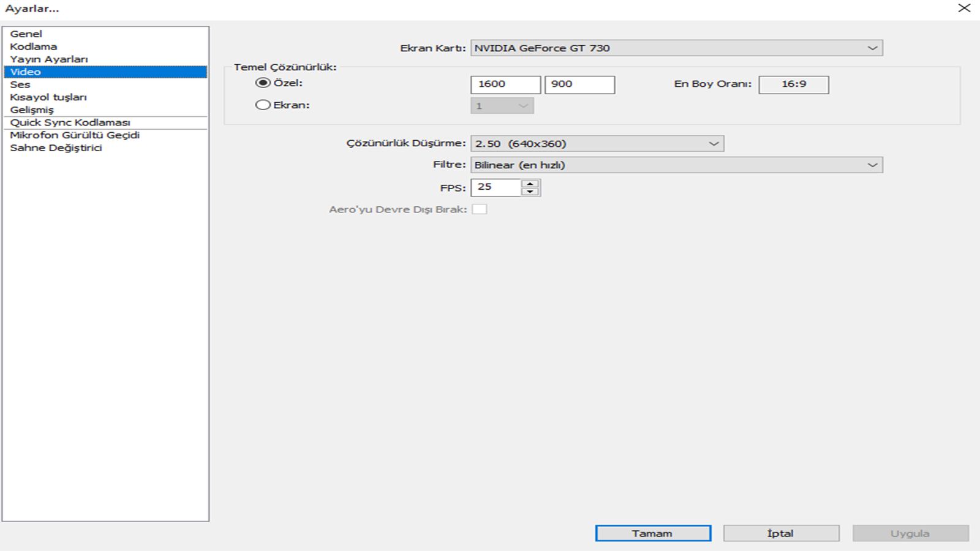Open the Genel settings category
This screenshot has width=980, height=551.
point(105,34)
